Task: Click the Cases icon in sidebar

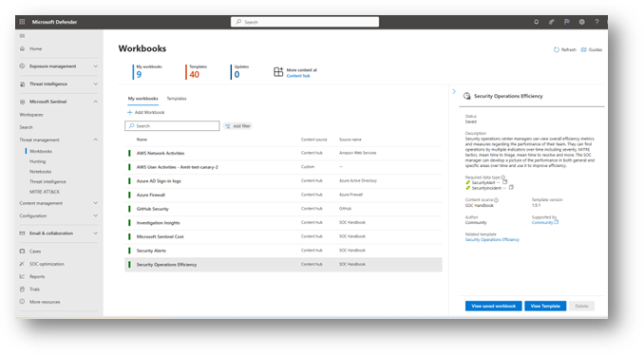Action: point(22,251)
